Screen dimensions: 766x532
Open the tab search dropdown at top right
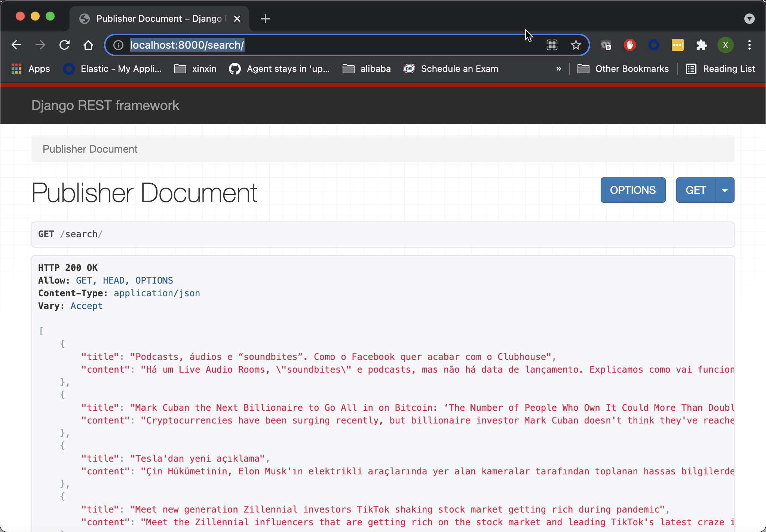pyautogui.click(x=749, y=18)
